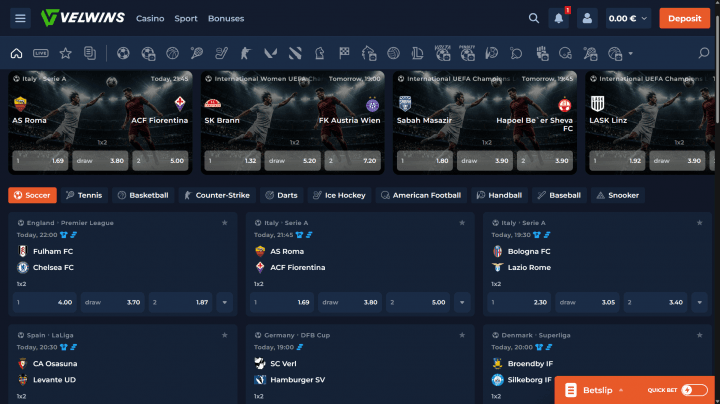This screenshot has height=404, width=720.
Task: Select racing checkered flag icon
Action: click(344, 53)
